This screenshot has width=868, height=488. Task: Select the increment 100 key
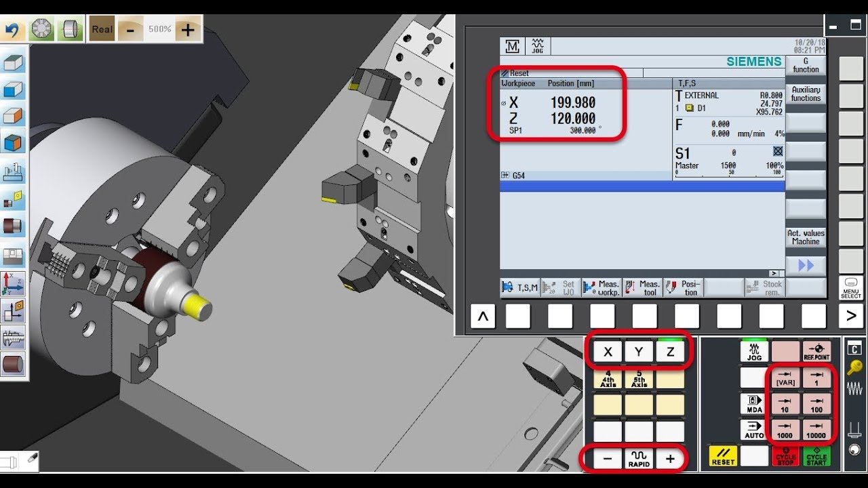pyautogui.click(x=816, y=405)
